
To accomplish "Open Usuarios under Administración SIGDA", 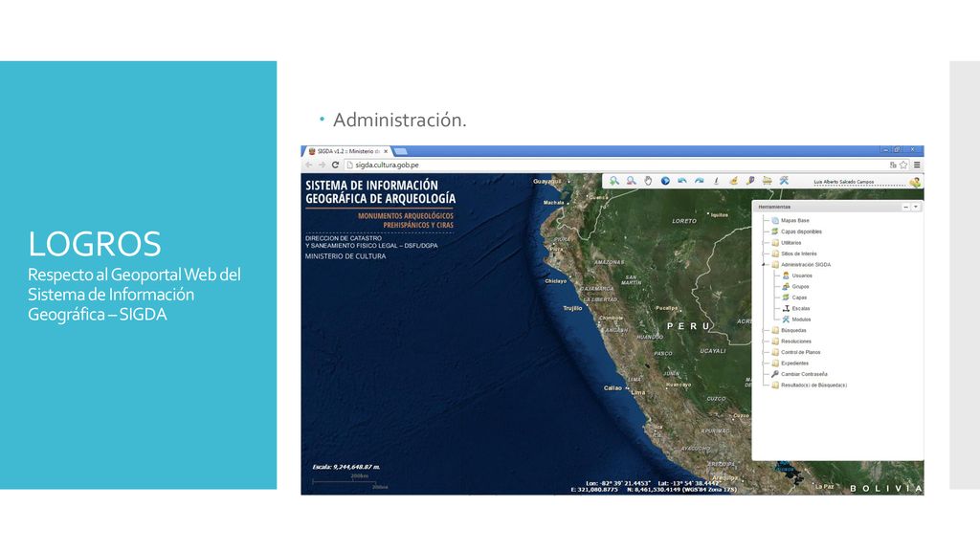I will 802,275.
